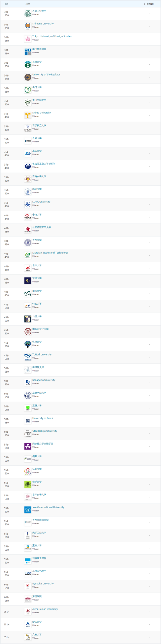
Task: Open the Ryukoku University link
Action: tap(43, 583)
